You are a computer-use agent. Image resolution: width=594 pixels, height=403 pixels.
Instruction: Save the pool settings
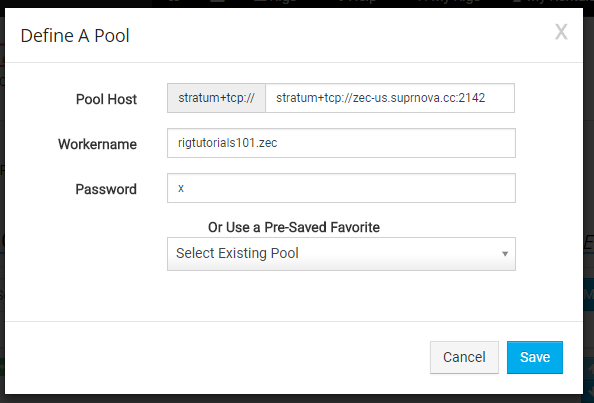pos(535,357)
